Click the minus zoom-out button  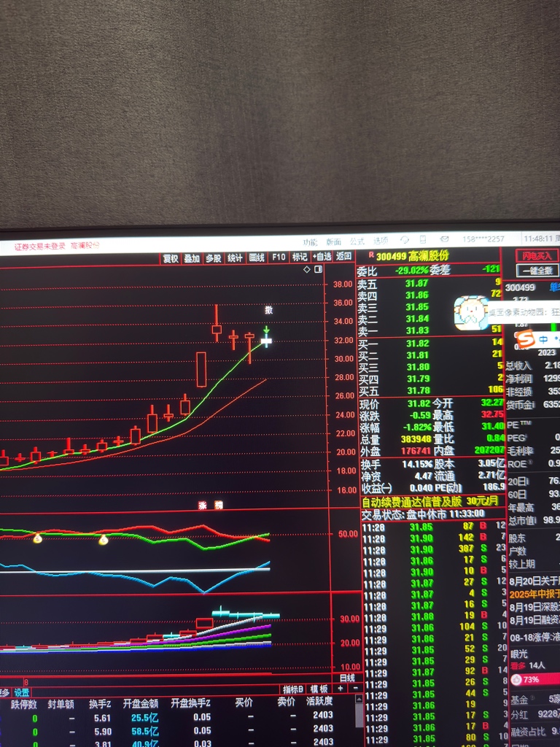(355, 689)
